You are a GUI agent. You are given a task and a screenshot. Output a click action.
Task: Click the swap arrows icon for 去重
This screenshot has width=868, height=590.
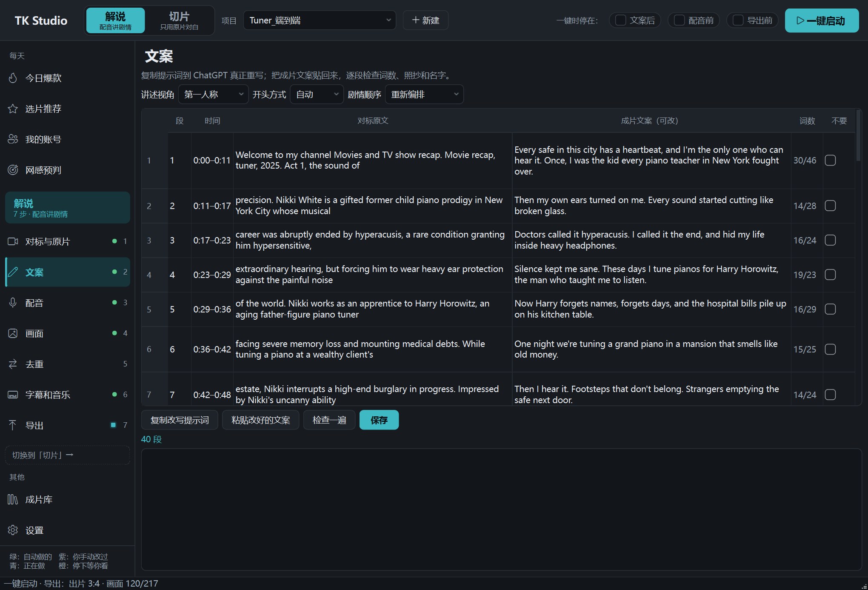coord(13,364)
